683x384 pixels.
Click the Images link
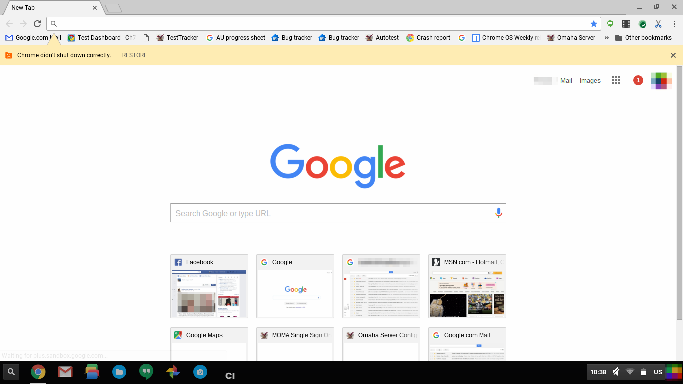tap(590, 81)
